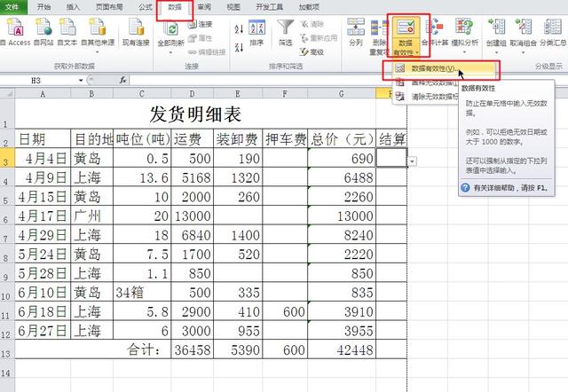Switch to the Insert (插入) tab
The image size is (568, 392).
coord(73,7)
